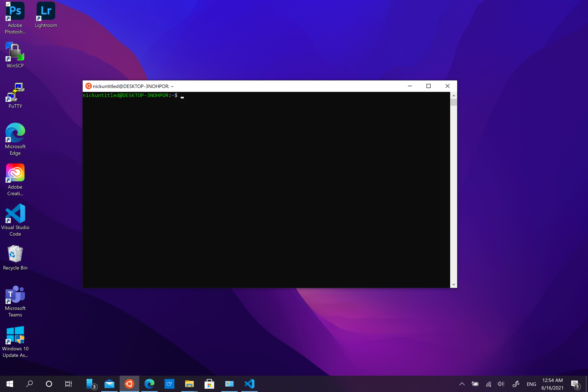Open Microsoft Store from the taskbar
The image size is (588, 392).
click(x=209, y=384)
